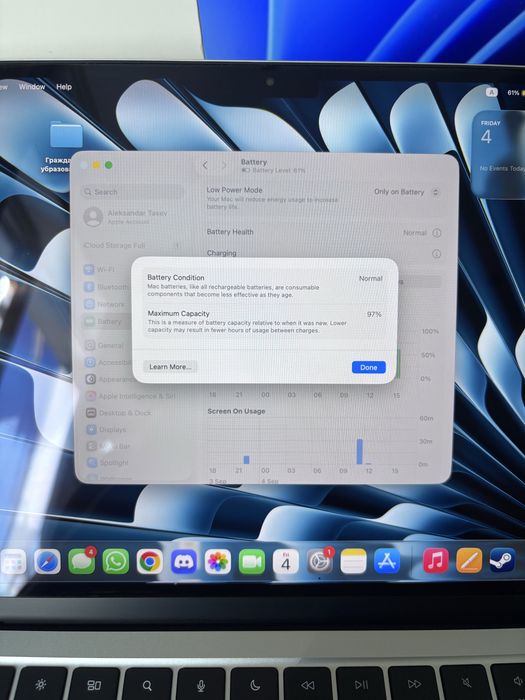525x700 pixels.
Task: Open the Help menu
Action: pyautogui.click(x=64, y=87)
